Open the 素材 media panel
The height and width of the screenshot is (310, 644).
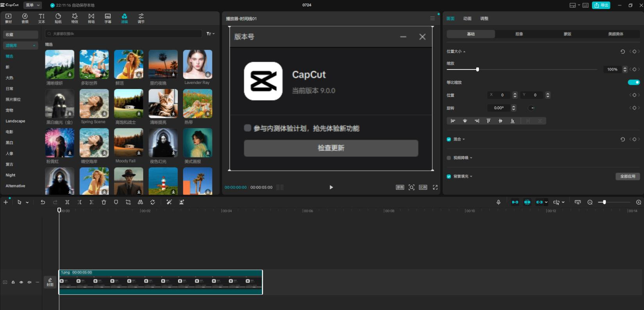pyautogui.click(x=8, y=18)
